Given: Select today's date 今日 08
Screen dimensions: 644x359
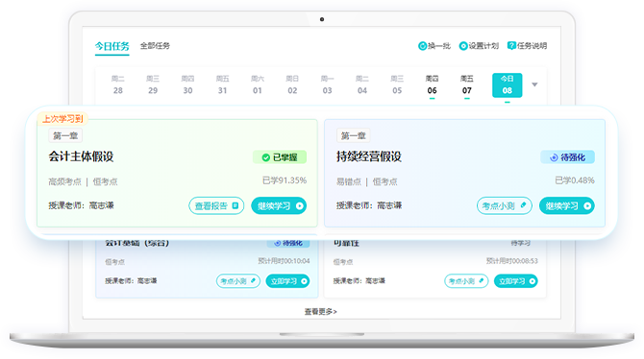Looking at the screenshot, I should (x=508, y=85).
